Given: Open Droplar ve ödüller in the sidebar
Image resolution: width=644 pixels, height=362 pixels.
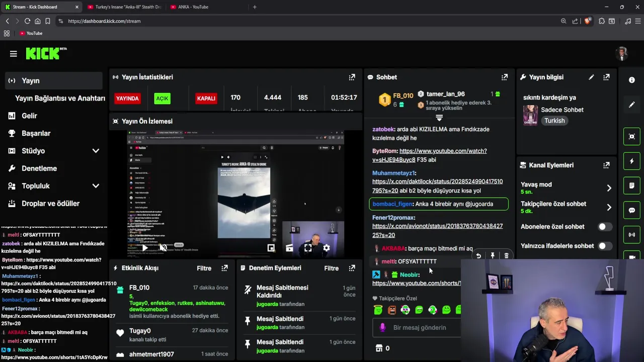Looking at the screenshot, I should 50,204.
